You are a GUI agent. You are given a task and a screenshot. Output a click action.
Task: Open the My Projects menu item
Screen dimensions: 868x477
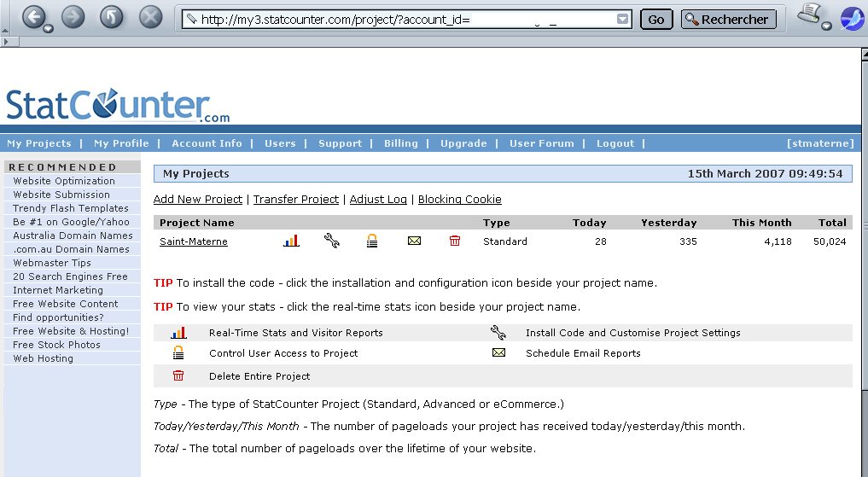(x=39, y=143)
